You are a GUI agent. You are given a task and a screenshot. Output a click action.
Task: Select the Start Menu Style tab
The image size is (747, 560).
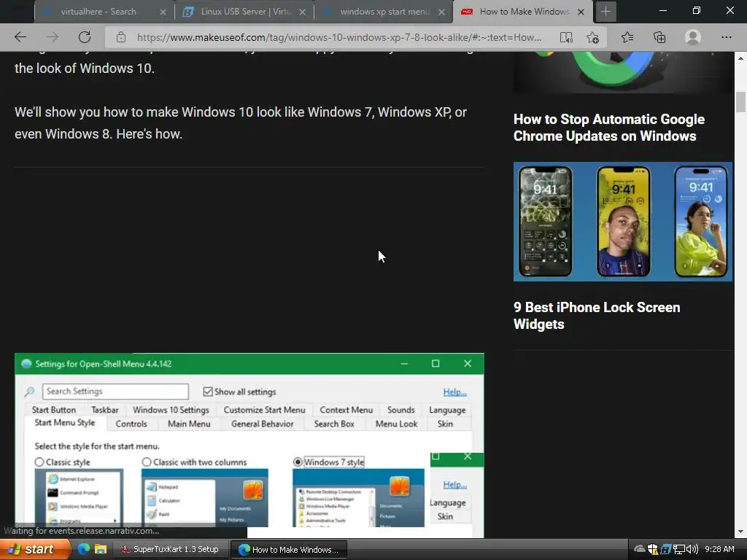pyautogui.click(x=64, y=423)
